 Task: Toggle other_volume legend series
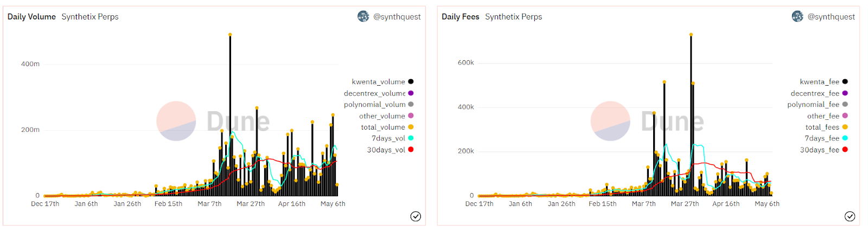point(386,116)
